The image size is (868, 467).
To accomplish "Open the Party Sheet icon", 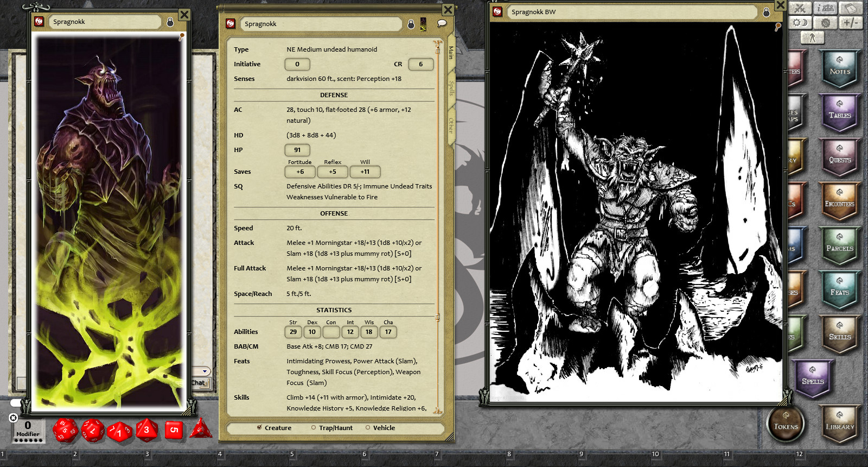I will pos(826,8).
